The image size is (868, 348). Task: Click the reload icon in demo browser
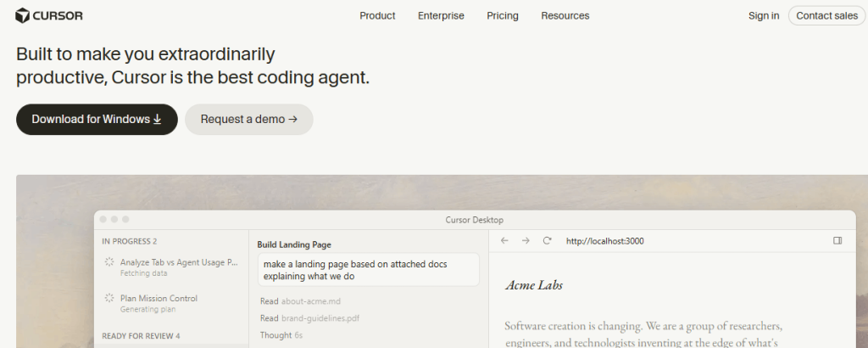click(x=547, y=240)
